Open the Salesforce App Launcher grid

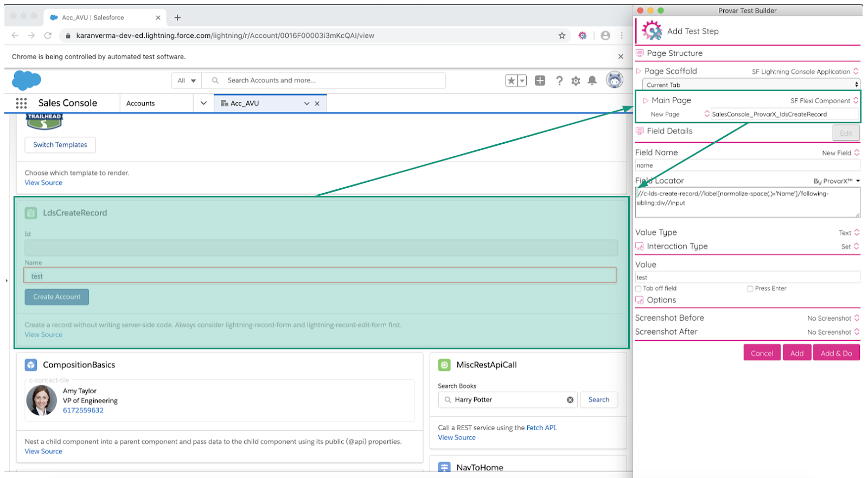[x=21, y=103]
